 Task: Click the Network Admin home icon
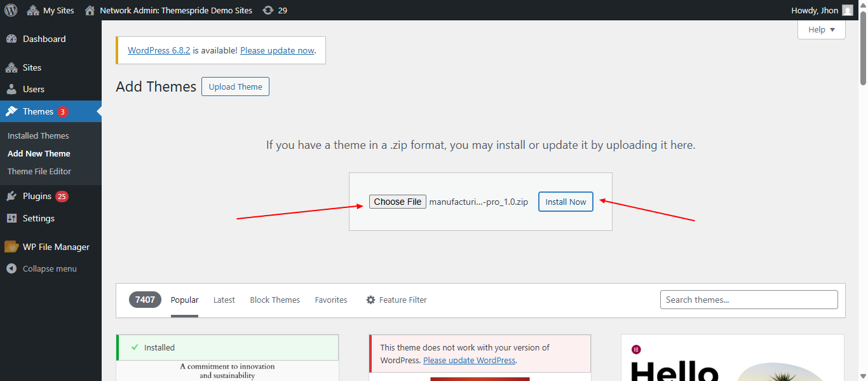click(90, 10)
